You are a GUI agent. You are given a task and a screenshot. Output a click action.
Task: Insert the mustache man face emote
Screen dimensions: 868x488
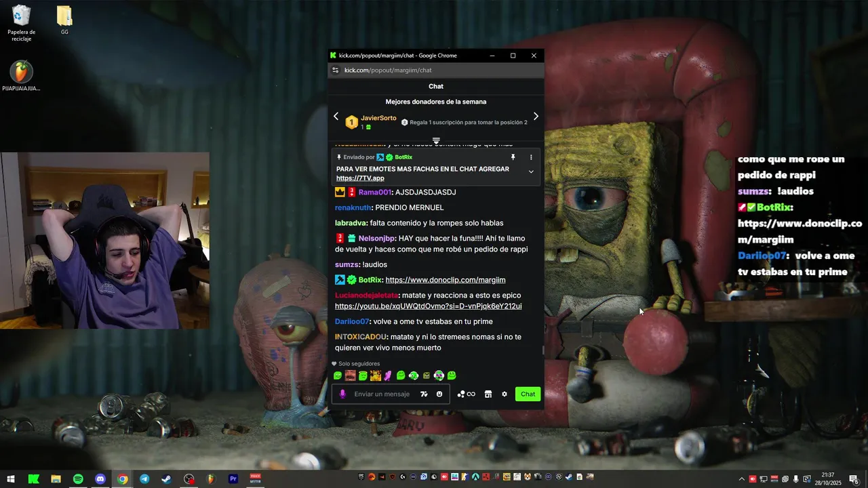(x=350, y=375)
